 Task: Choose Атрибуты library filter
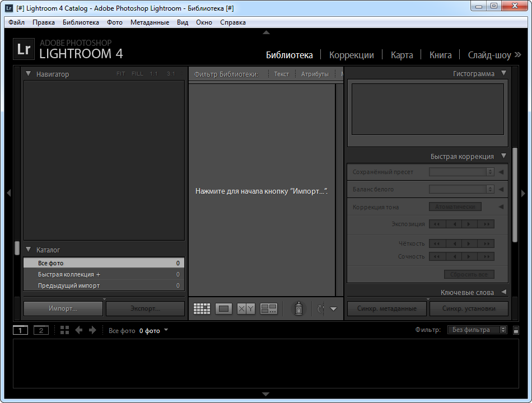point(315,74)
